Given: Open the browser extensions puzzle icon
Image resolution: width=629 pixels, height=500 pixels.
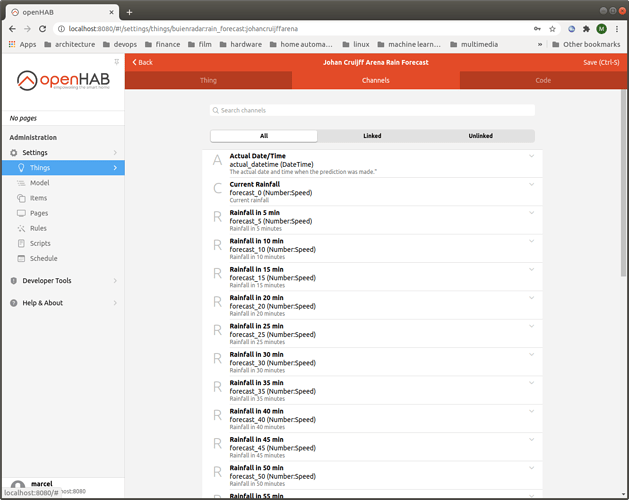Looking at the screenshot, I should pos(586,29).
